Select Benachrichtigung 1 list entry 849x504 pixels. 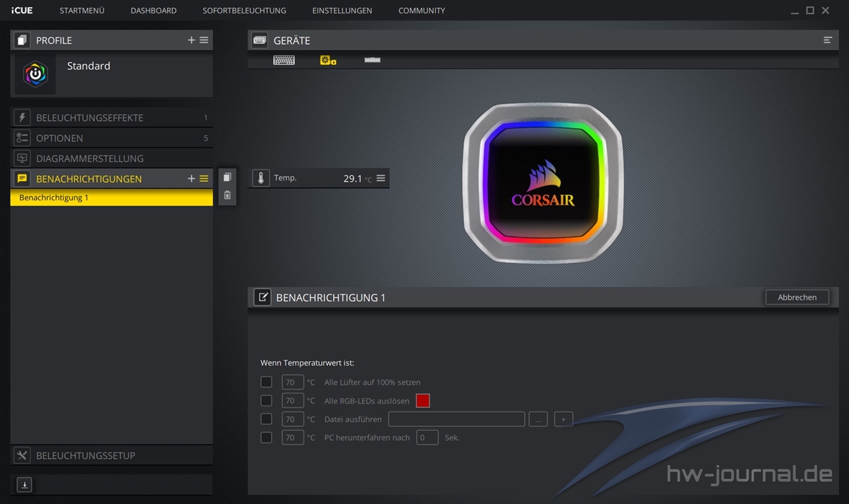[x=112, y=198]
